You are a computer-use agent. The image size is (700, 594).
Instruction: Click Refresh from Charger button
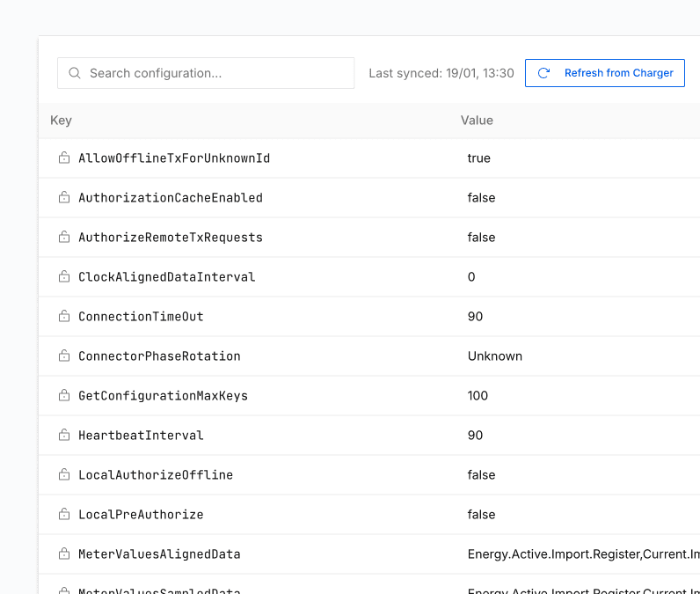604,73
